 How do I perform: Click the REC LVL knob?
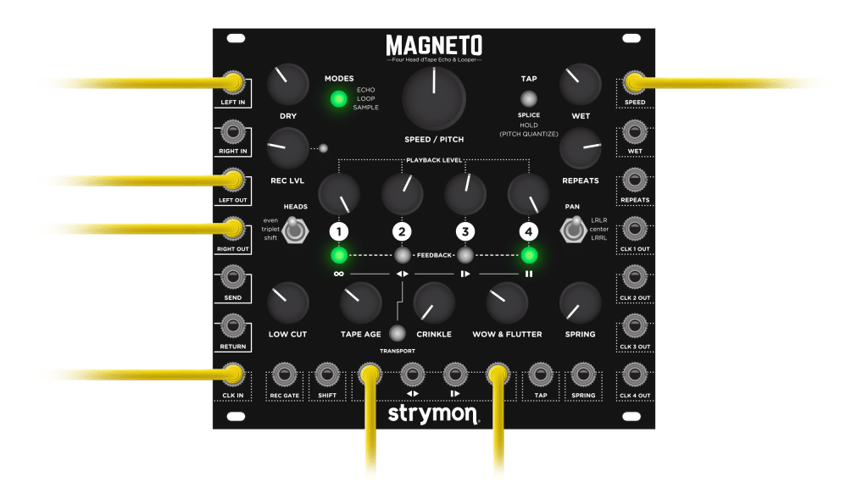point(288,148)
